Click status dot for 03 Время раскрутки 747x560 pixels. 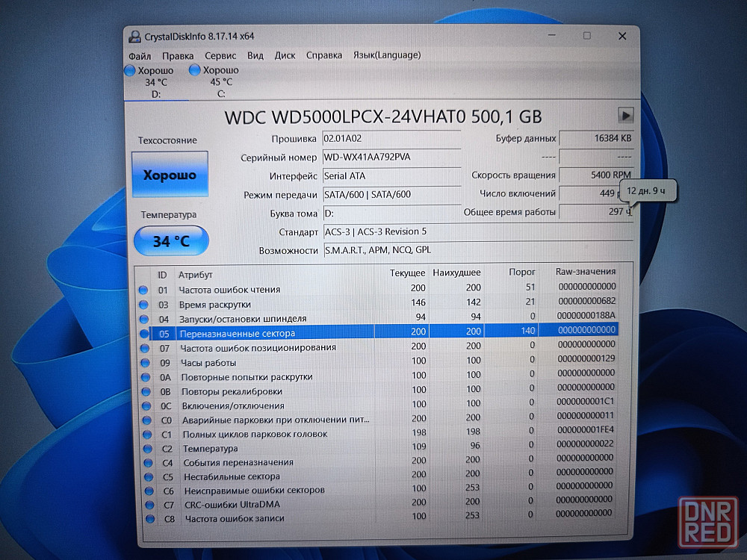(143, 305)
